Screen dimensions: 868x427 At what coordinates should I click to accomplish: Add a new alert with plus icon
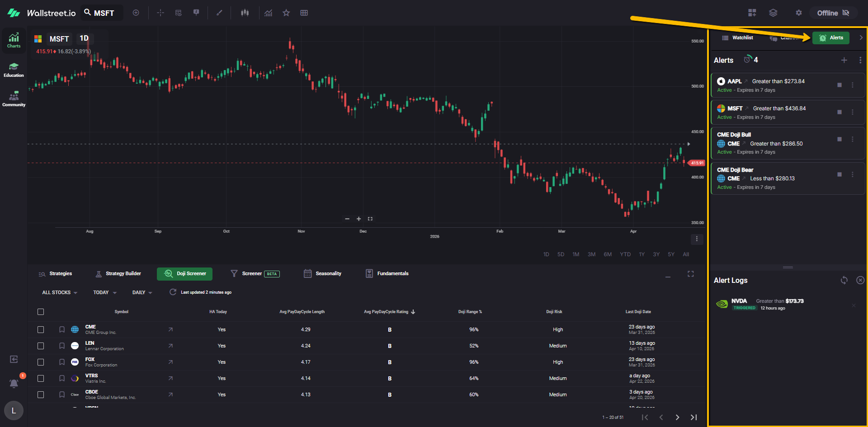point(844,60)
